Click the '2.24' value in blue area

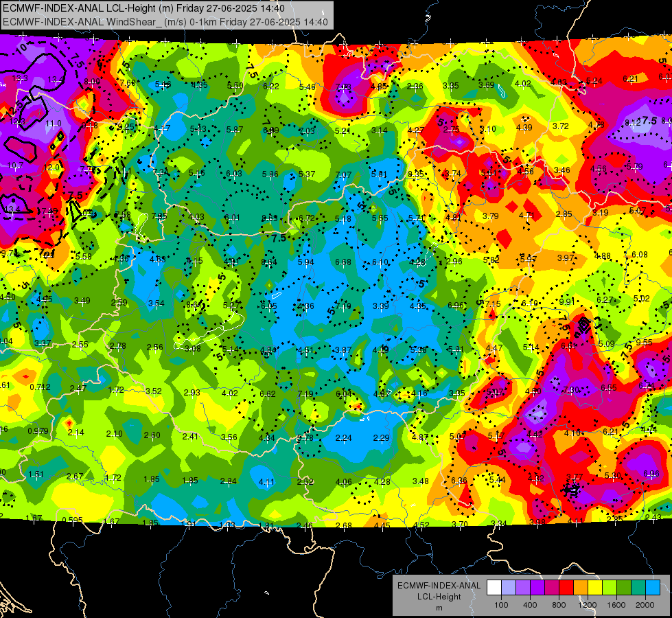(x=343, y=438)
